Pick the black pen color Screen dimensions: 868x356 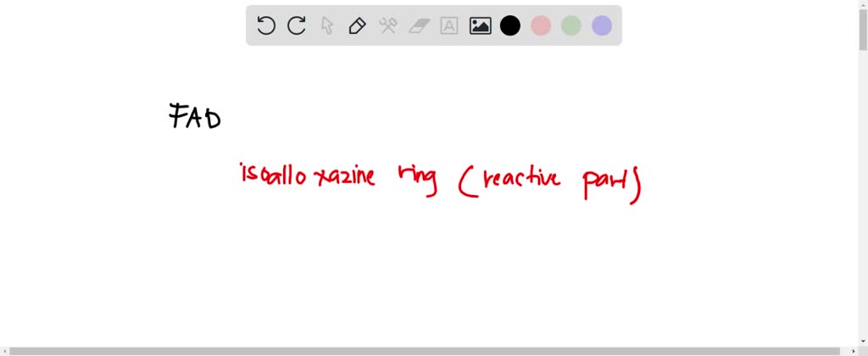click(510, 25)
